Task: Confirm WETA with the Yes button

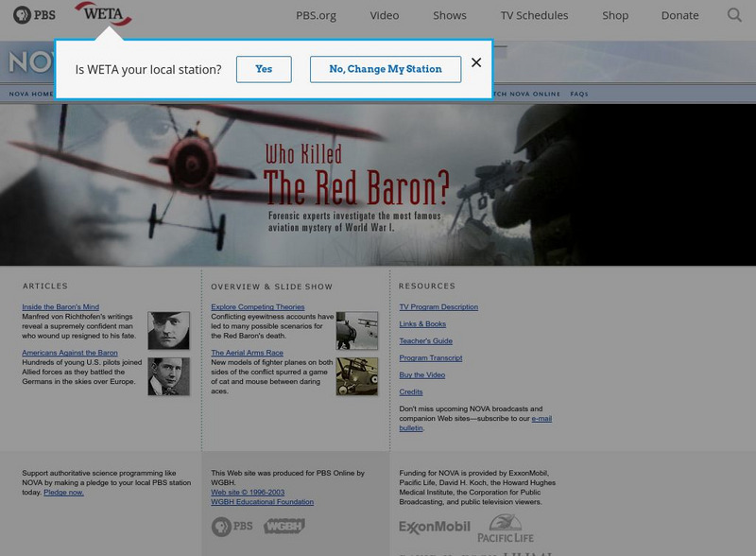Action: [264, 69]
